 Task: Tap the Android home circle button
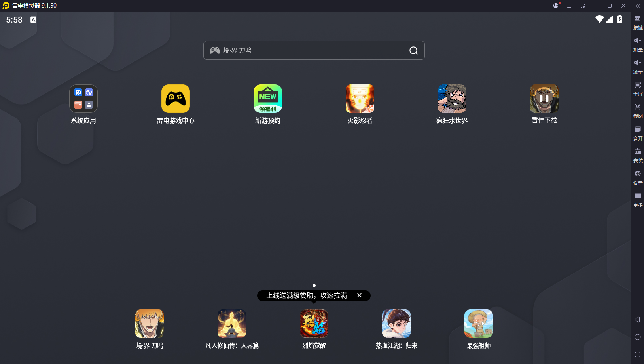tap(637, 337)
